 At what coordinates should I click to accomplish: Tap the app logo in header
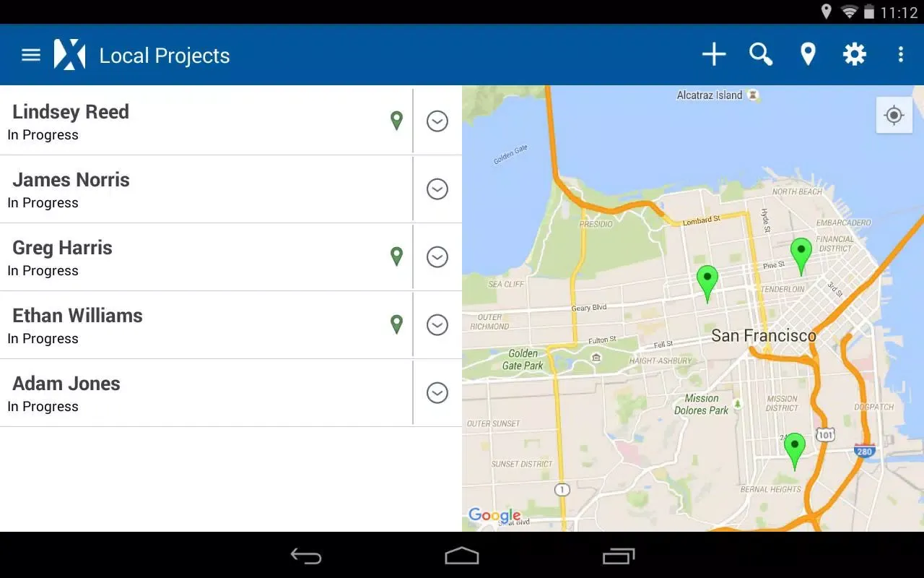[69, 55]
